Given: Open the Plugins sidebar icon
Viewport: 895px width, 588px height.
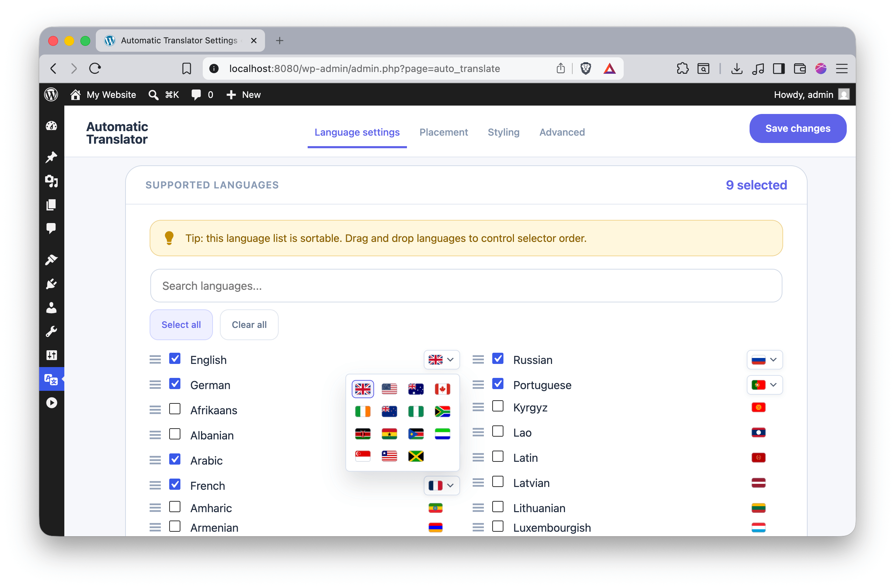Looking at the screenshot, I should [51, 284].
